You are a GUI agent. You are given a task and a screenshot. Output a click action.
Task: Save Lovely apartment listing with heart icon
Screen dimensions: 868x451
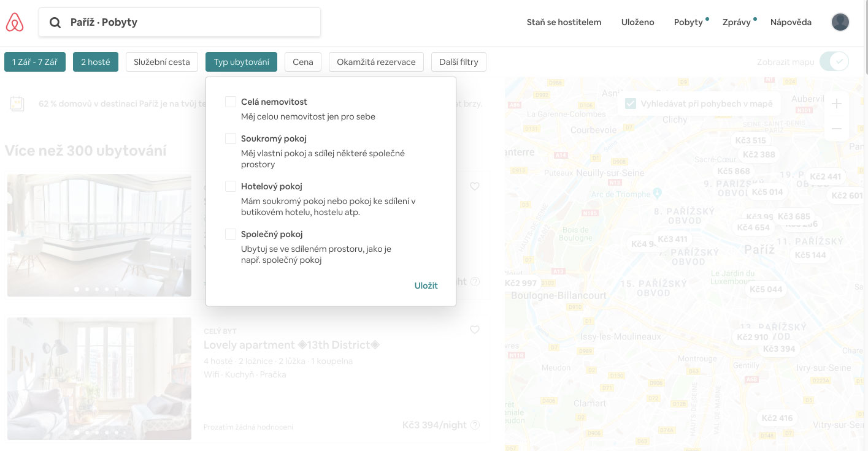coord(474,330)
